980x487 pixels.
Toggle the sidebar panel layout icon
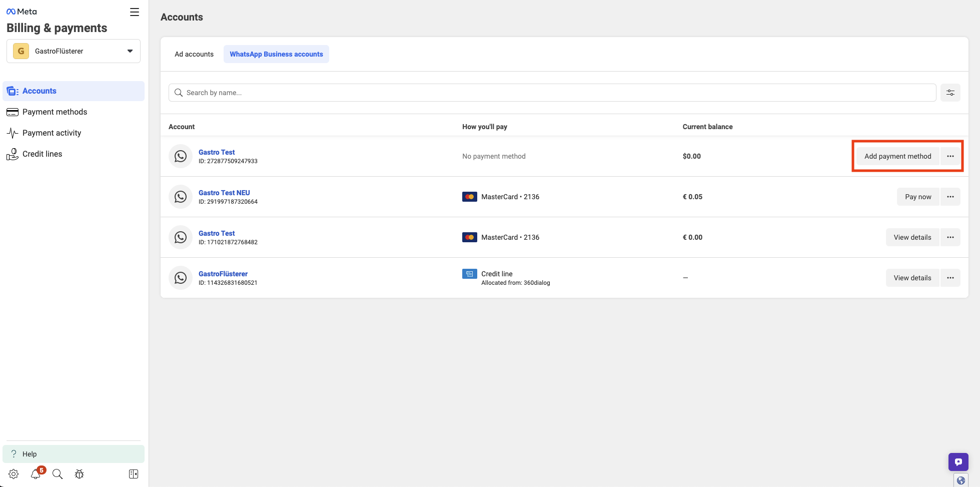134,474
